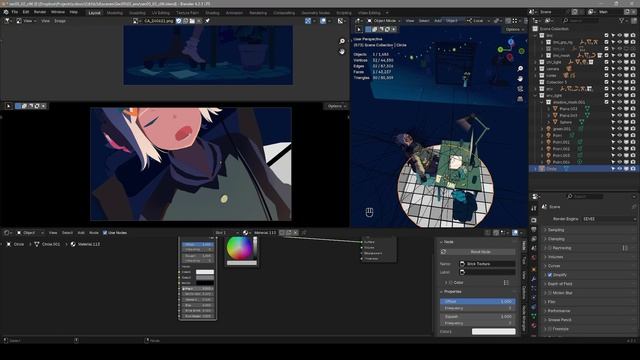Open the Material properties tab icon
The width and height of the screenshot is (640, 360).
[534, 326]
